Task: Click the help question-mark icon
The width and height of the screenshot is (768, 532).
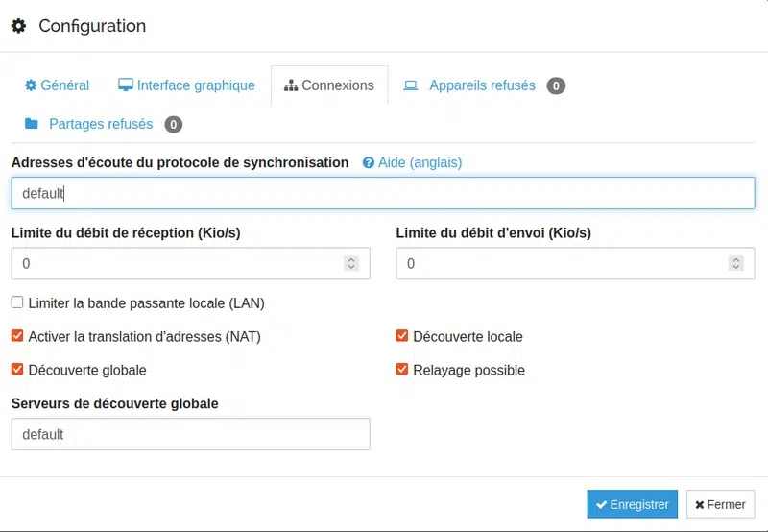Action: pyautogui.click(x=369, y=163)
